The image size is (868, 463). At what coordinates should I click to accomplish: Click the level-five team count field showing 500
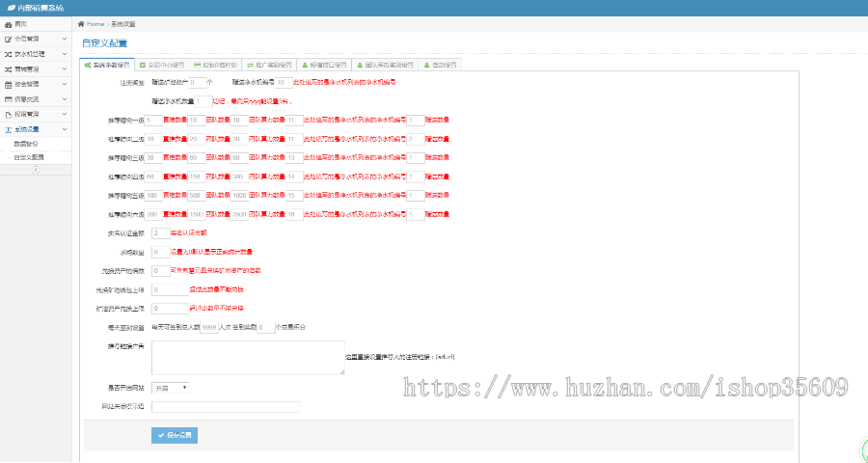tap(197, 196)
